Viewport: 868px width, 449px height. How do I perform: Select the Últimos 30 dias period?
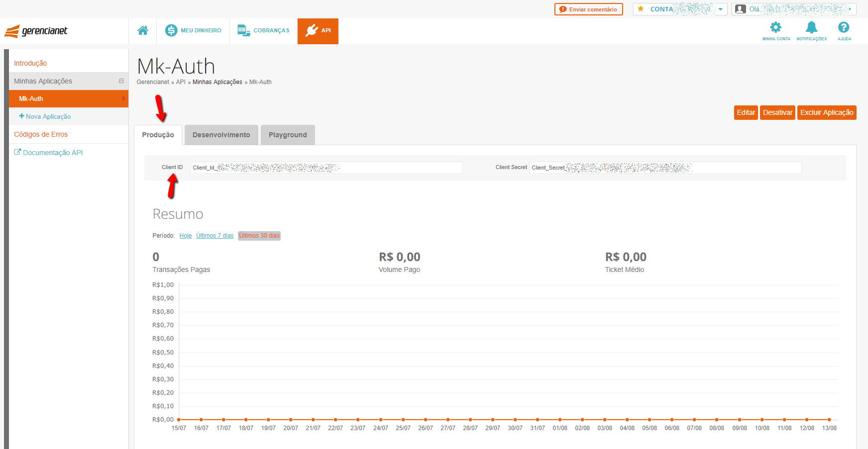259,236
